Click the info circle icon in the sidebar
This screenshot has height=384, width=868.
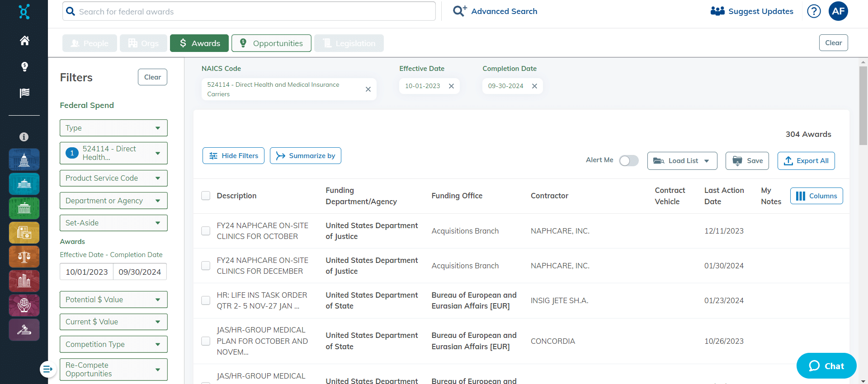coord(24,137)
